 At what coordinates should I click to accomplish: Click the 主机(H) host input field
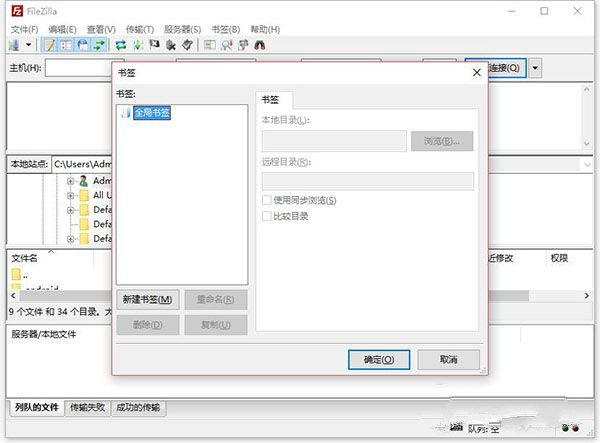[79, 68]
